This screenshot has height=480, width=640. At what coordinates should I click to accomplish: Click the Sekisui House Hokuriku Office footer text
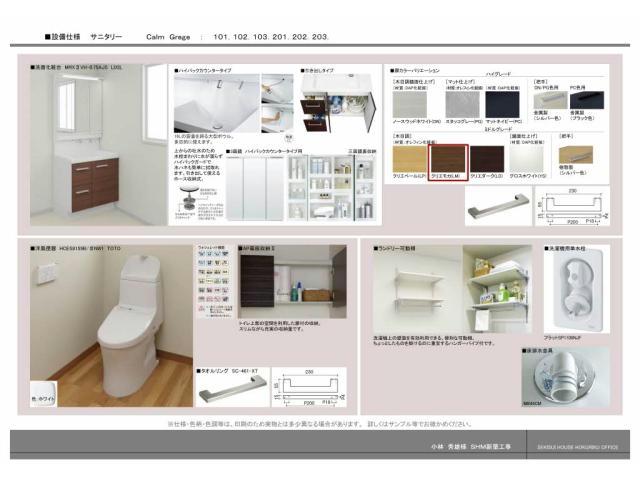click(x=577, y=449)
